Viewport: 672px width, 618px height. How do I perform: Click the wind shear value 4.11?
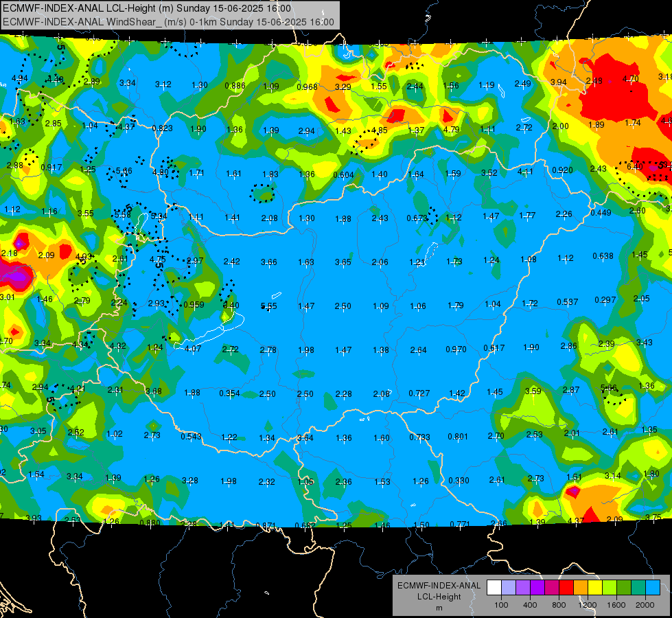point(525,171)
